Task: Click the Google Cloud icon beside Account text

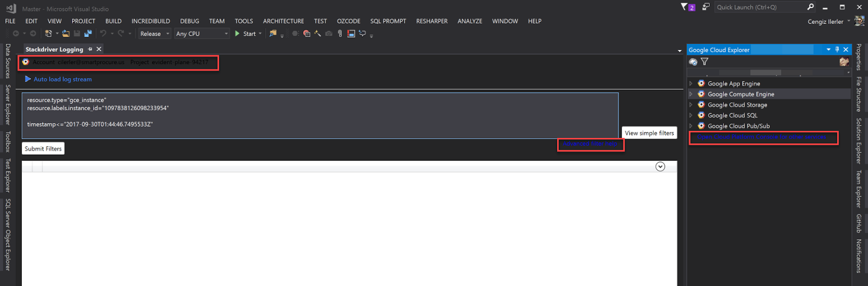Action: click(25, 62)
